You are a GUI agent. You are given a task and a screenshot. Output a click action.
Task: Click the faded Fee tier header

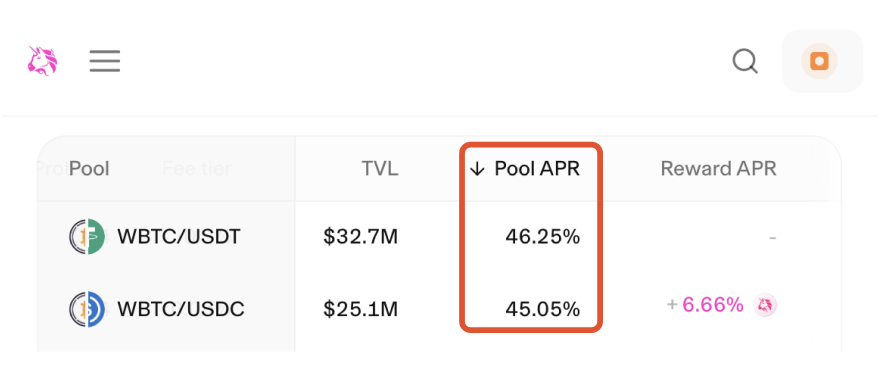(197, 169)
